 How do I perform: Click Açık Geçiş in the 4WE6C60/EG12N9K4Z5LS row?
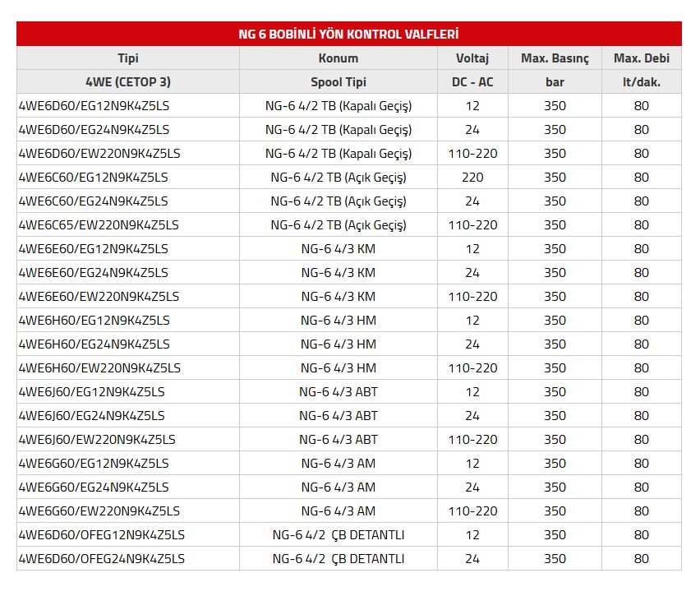click(x=375, y=178)
